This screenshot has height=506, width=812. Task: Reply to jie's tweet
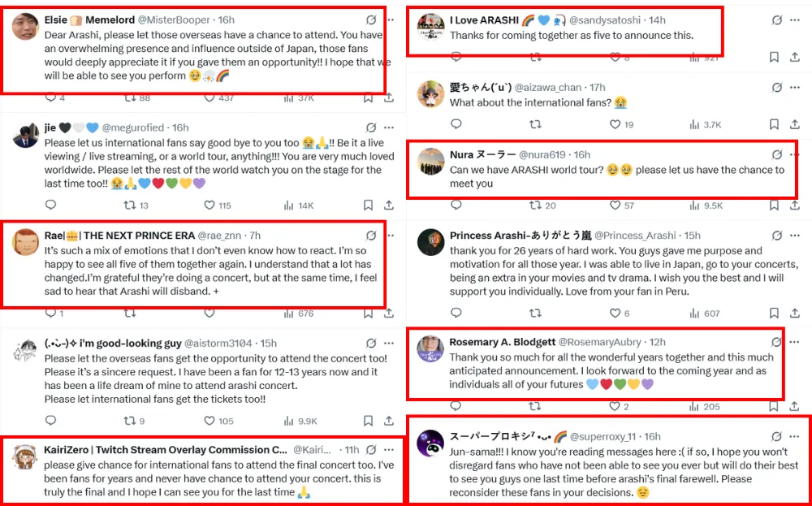pos(50,205)
